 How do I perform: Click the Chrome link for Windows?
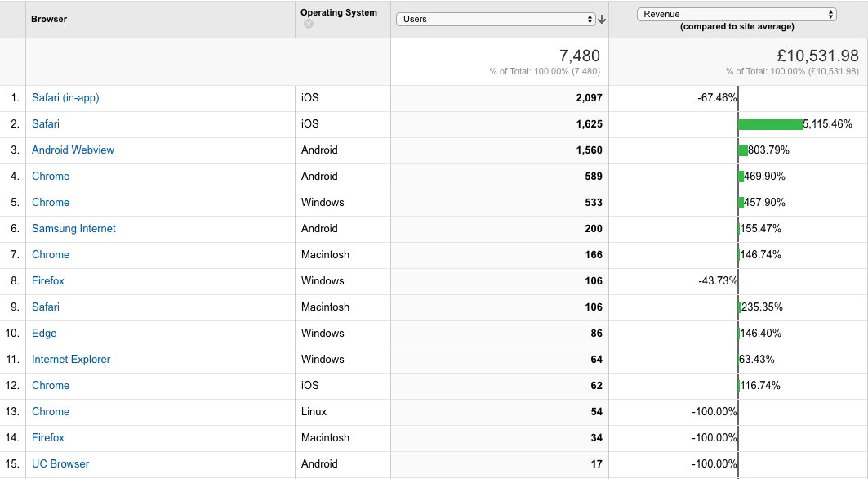[51, 202]
